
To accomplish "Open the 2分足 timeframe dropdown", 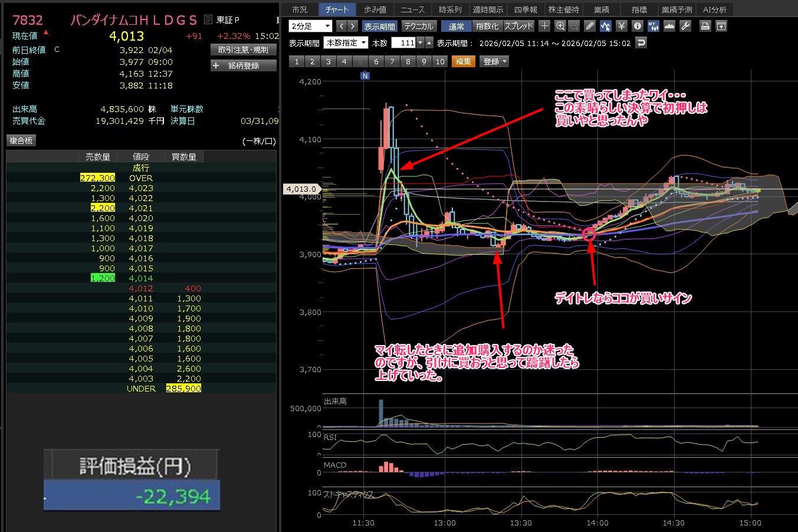I will coord(311,26).
